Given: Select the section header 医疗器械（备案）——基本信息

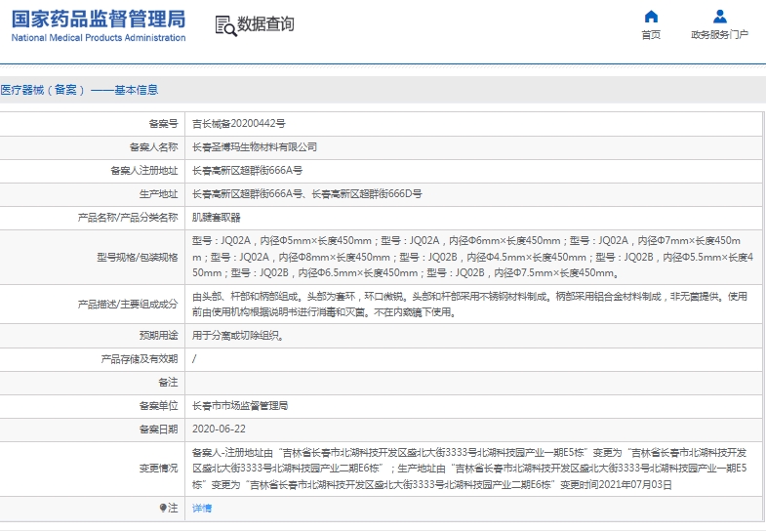Looking at the screenshot, I should (79, 90).
